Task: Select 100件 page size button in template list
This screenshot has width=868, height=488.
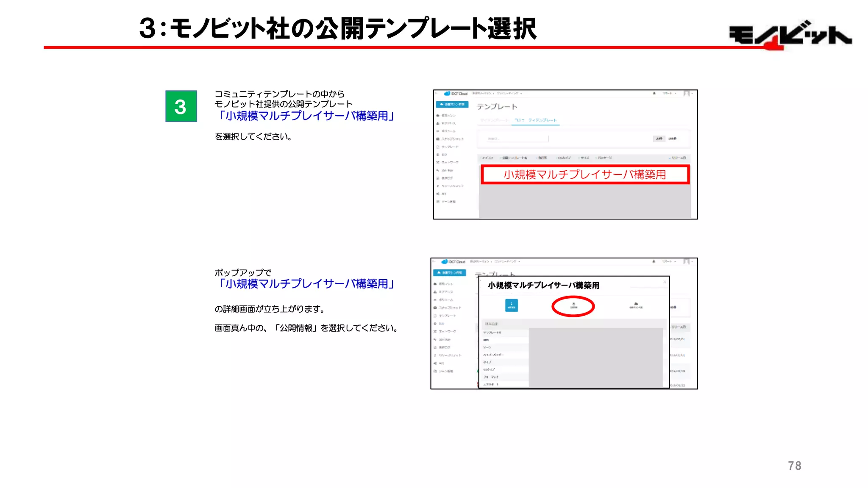Action: click(673, 139)
